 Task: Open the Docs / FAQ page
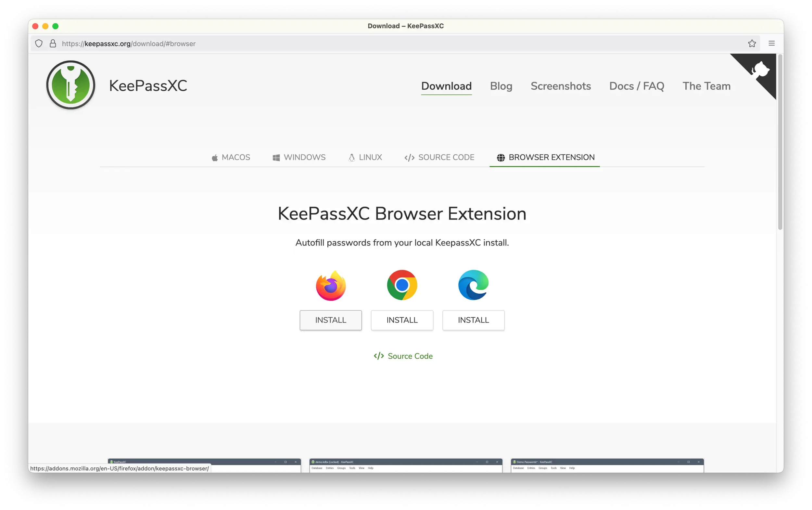[636, 86]
